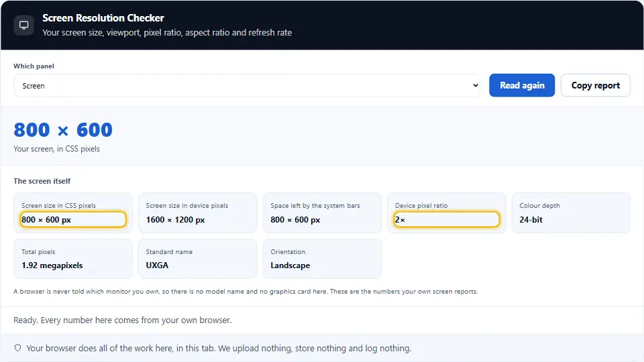Click the 'Your browser does all of the work' notice

219,349
